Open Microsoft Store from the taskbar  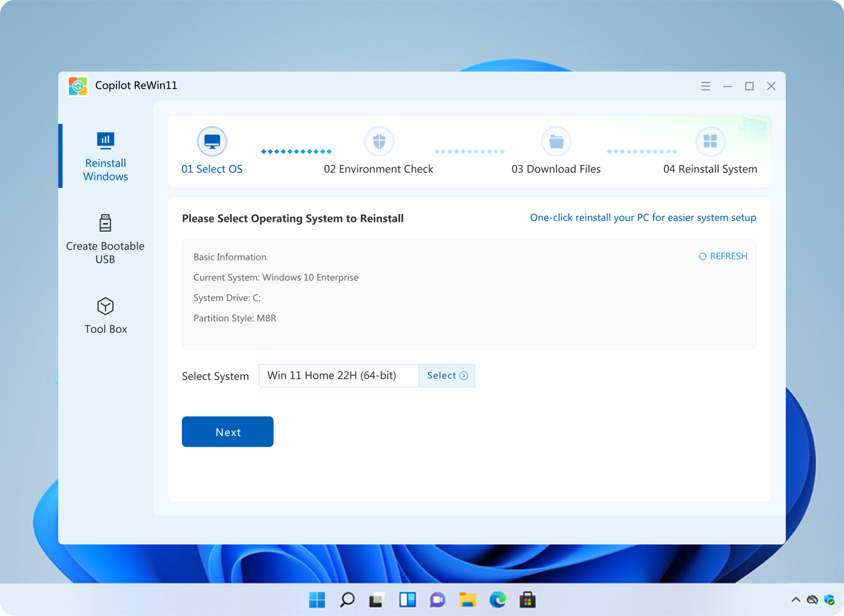[527, 600]
